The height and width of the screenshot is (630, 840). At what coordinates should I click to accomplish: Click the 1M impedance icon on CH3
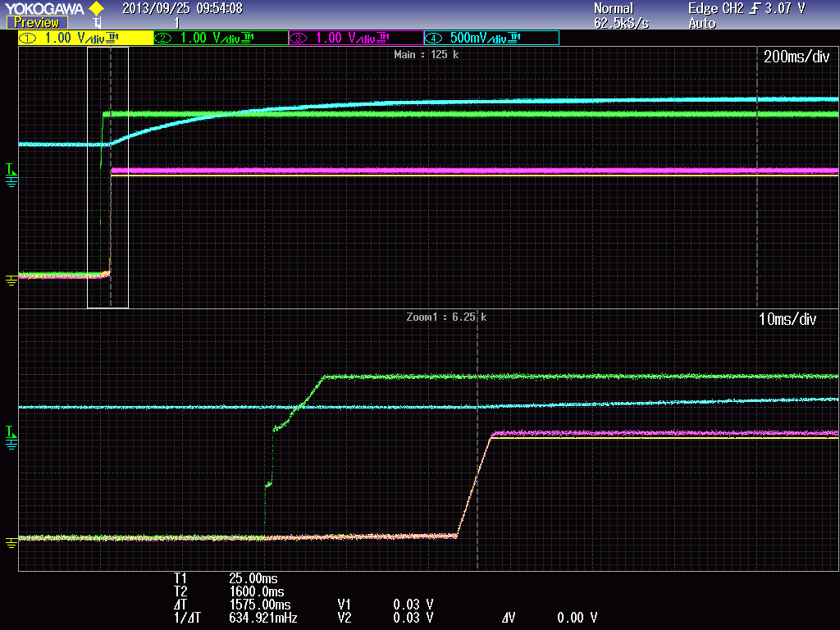tap(383, 36)
